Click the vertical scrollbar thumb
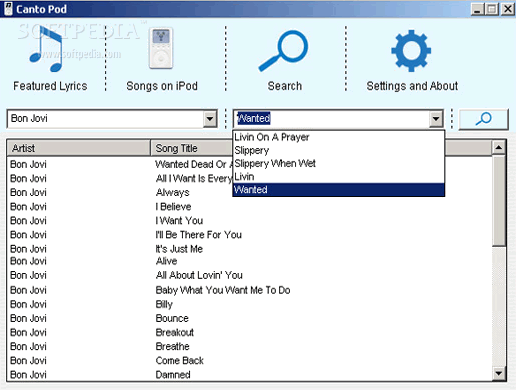The image size is (516, 390). [x=499, y=201]
